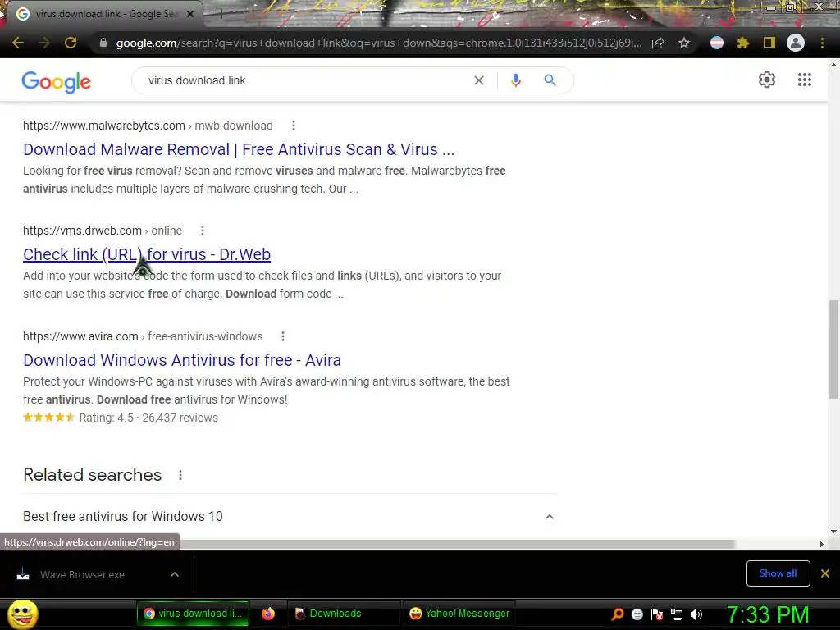
Task: Click the volume speaker tray icon
Action: pos(696,614)
